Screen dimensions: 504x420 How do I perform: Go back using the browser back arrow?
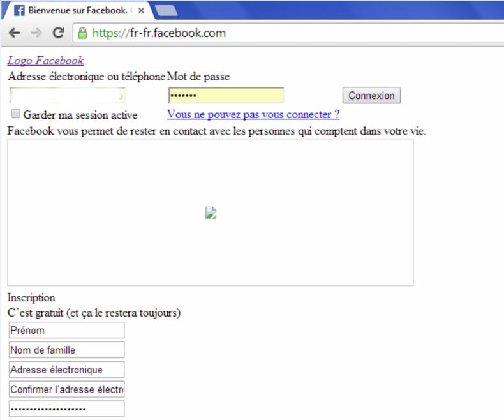[15, 33]
